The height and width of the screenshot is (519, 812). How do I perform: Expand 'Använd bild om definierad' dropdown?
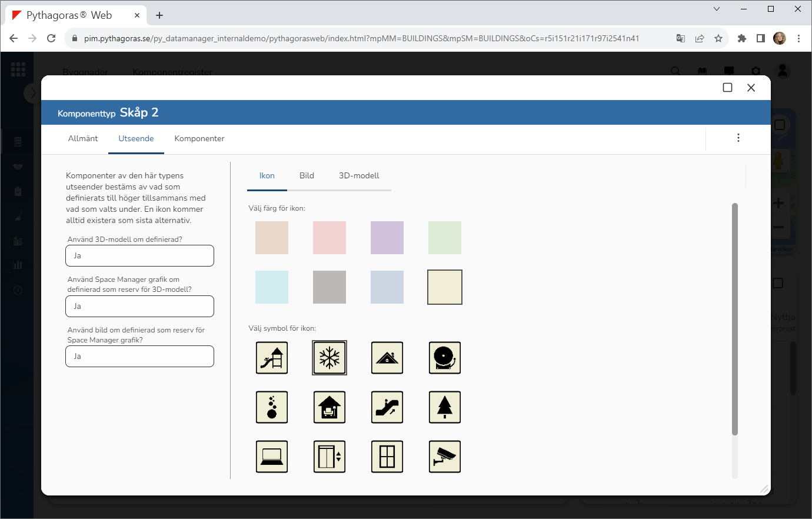(x=139, y=357)
